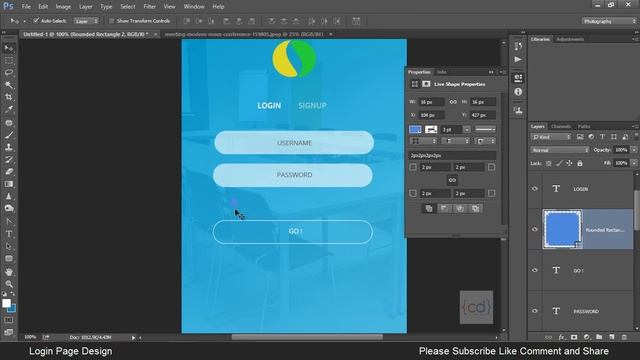Select the Zoom tool
The width and height of the screenshot is (640, 360).
[x=9, y=284]
